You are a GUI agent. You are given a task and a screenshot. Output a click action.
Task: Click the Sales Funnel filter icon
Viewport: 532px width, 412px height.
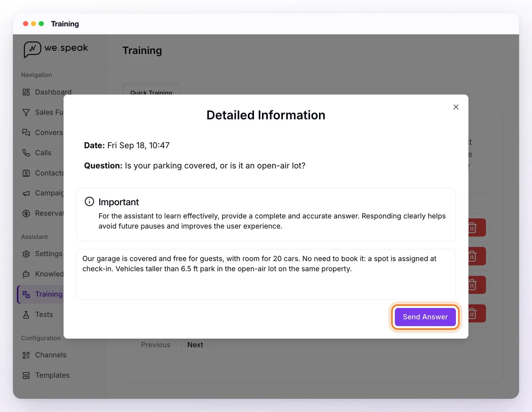(26, 112)
